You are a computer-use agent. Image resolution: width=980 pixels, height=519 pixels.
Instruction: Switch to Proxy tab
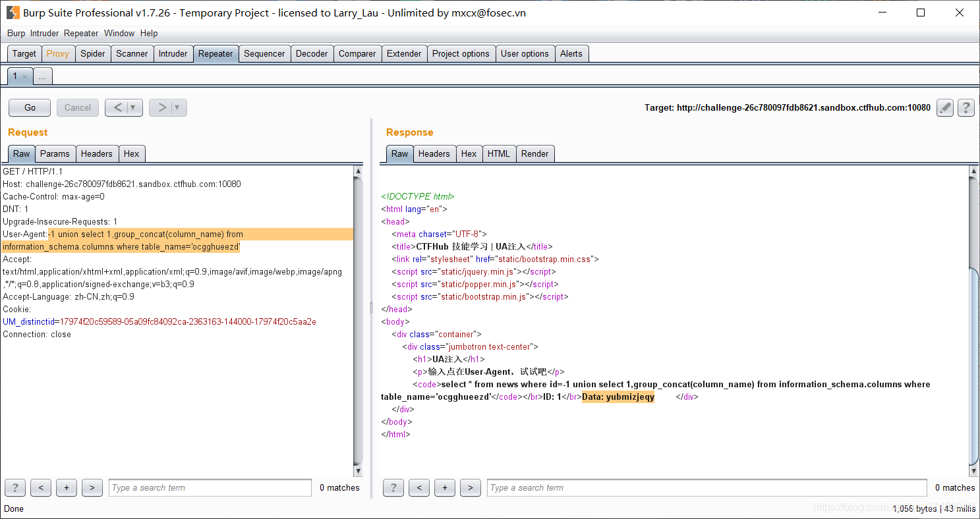[x=58, y=53]
